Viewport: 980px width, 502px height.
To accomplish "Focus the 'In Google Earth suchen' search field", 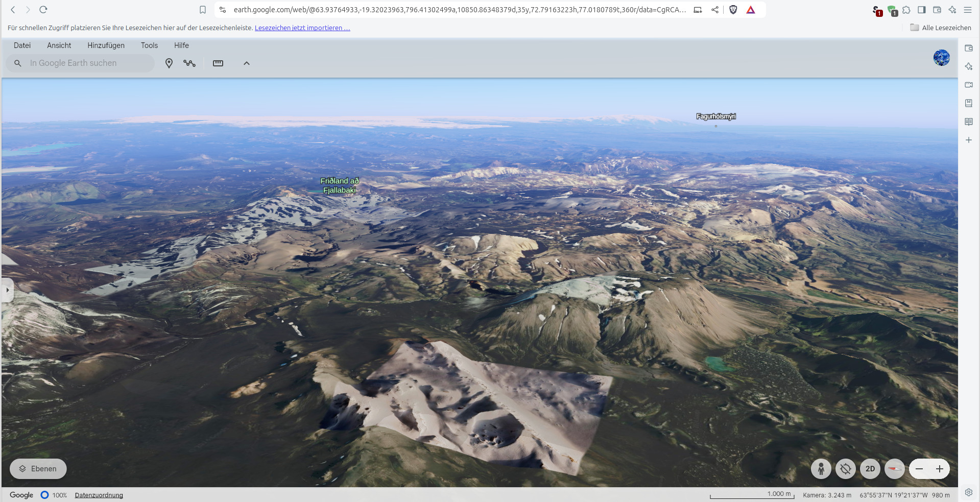I will pyautogui.click(x=80, y=63).
